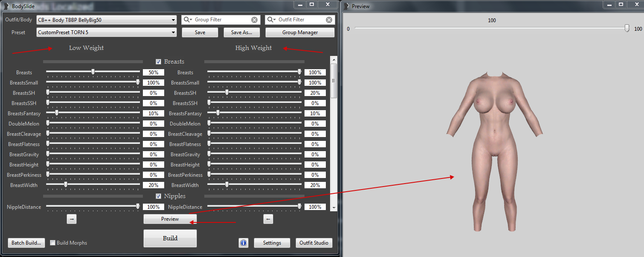Click the Build button
The height and width of the screenshot is (257, 644).
click(170, 238)
